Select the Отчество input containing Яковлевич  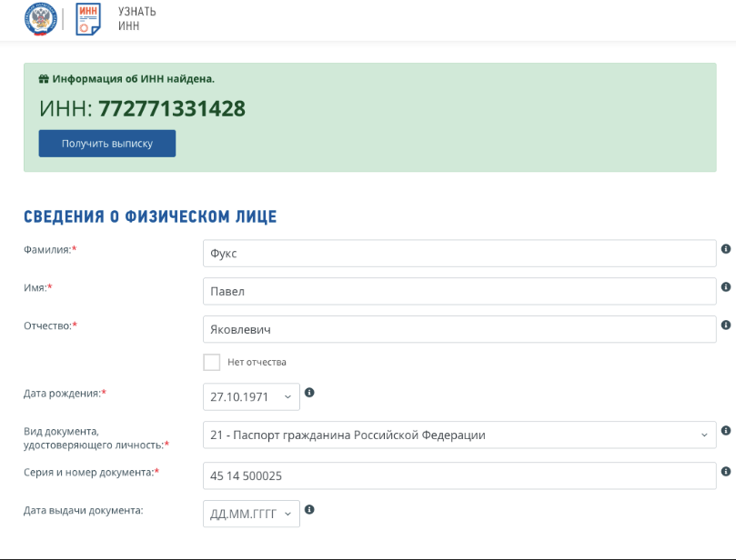click(459, 330)
